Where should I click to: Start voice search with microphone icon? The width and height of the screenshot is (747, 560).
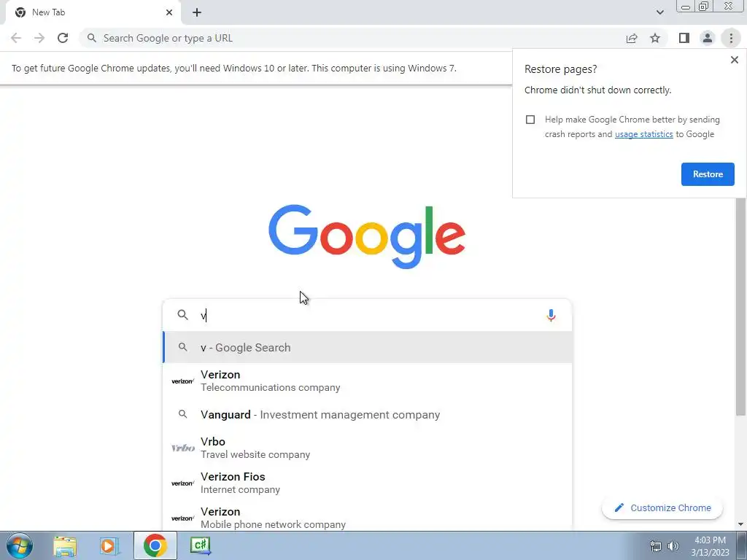(x=551, y=315)
